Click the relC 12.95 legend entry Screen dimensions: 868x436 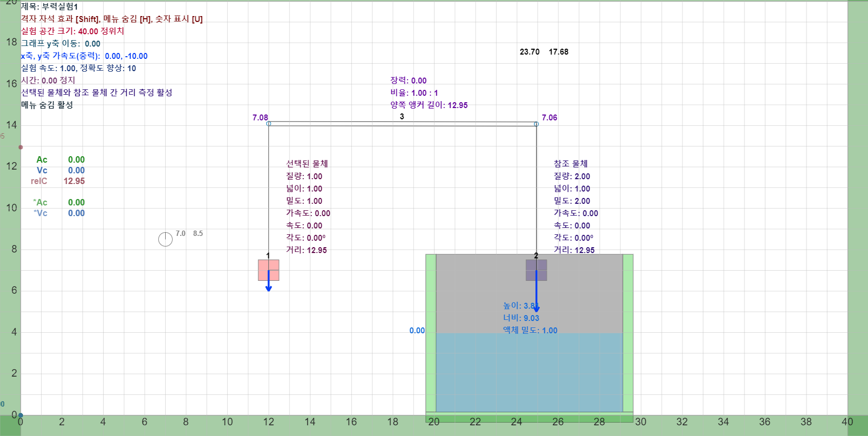58,181
